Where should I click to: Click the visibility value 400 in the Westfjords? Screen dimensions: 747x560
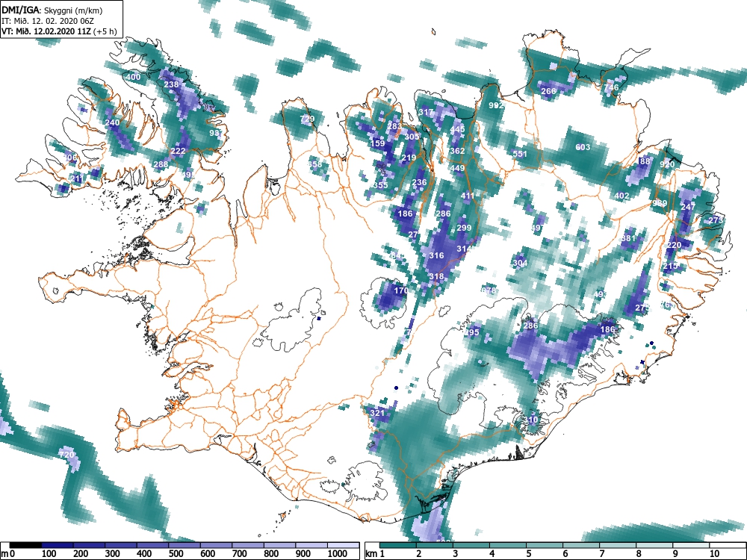pos(134,77)
